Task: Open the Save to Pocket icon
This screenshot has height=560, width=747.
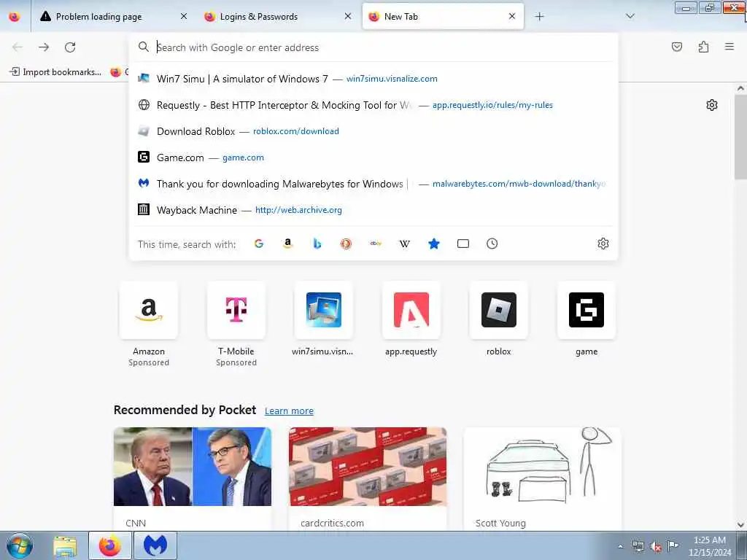Action: pyautogui.click(x=677, y=47)
